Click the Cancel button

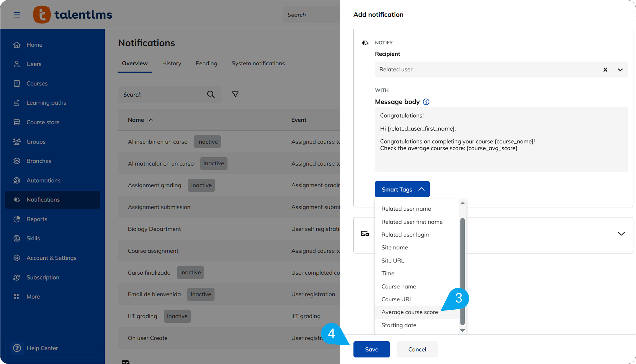click(x=417, y=349)
